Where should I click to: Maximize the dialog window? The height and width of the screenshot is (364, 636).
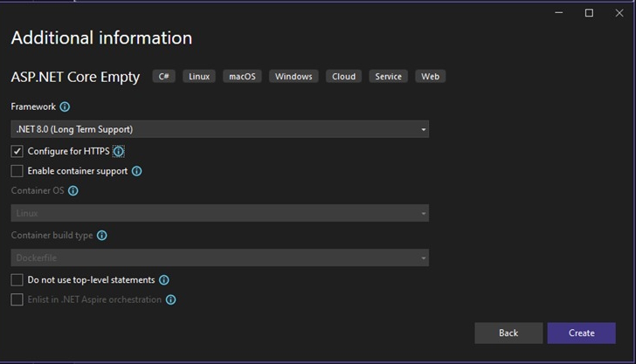589,13
